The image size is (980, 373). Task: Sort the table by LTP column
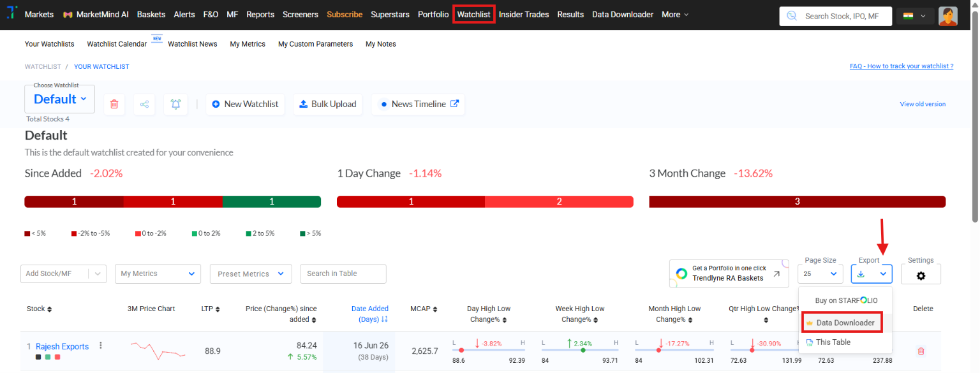coord(218,309)
